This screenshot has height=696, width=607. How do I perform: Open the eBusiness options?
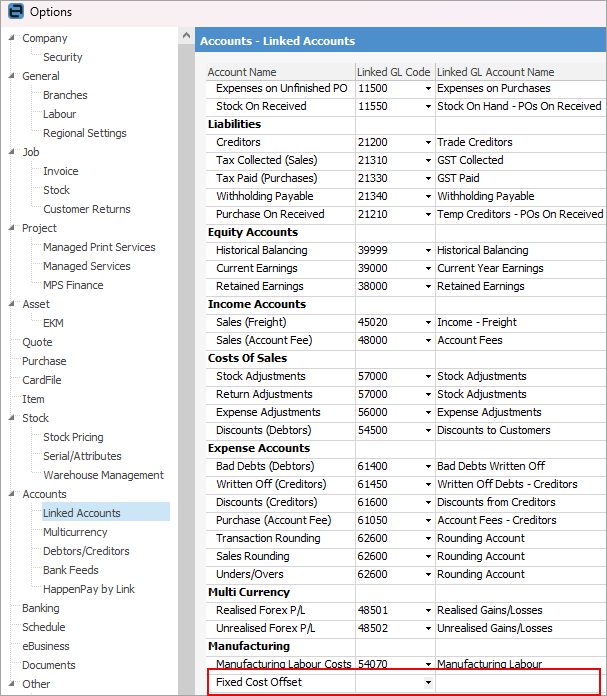(46, 646)
